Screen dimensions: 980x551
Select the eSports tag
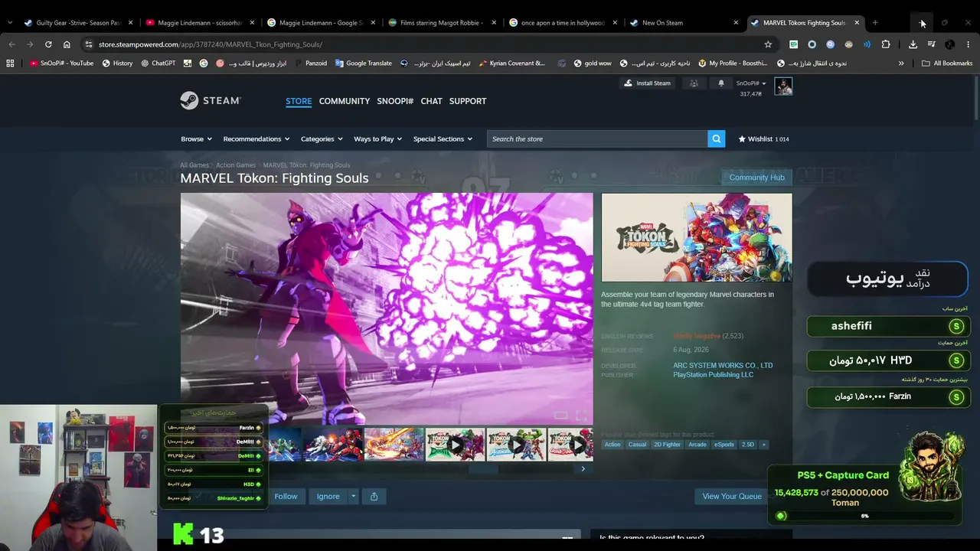(724, 445)
